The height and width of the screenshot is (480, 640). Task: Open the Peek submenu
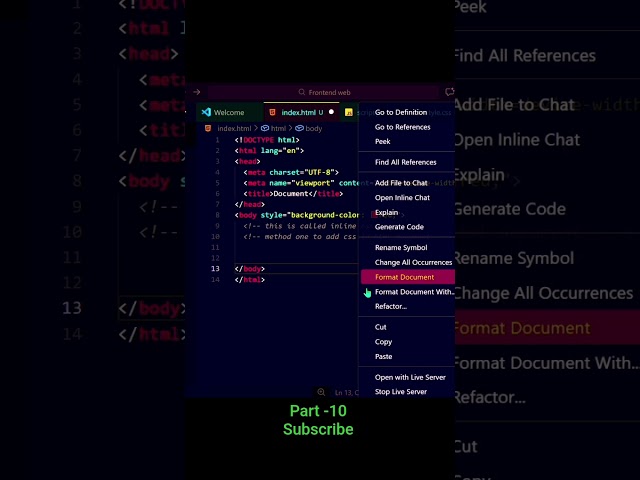(x=382, y=141)
